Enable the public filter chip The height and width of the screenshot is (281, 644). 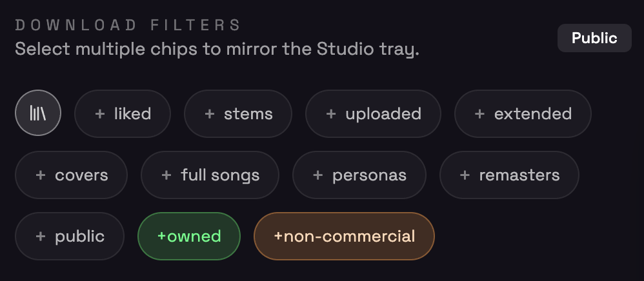70,237
